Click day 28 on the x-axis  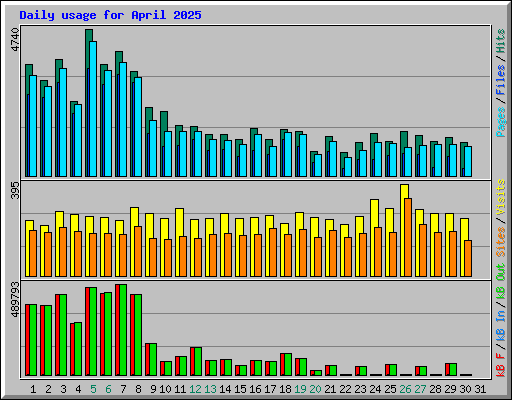[435, 389]
